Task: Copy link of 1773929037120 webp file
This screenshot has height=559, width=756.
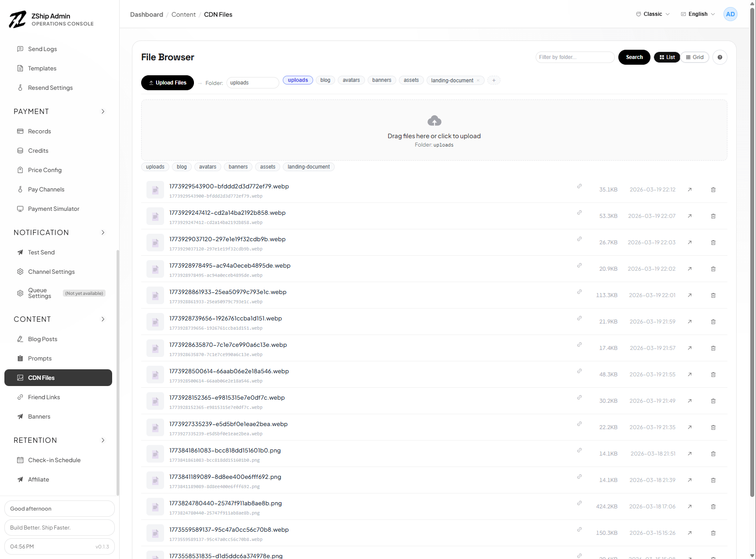Action: tap(579, 239)
